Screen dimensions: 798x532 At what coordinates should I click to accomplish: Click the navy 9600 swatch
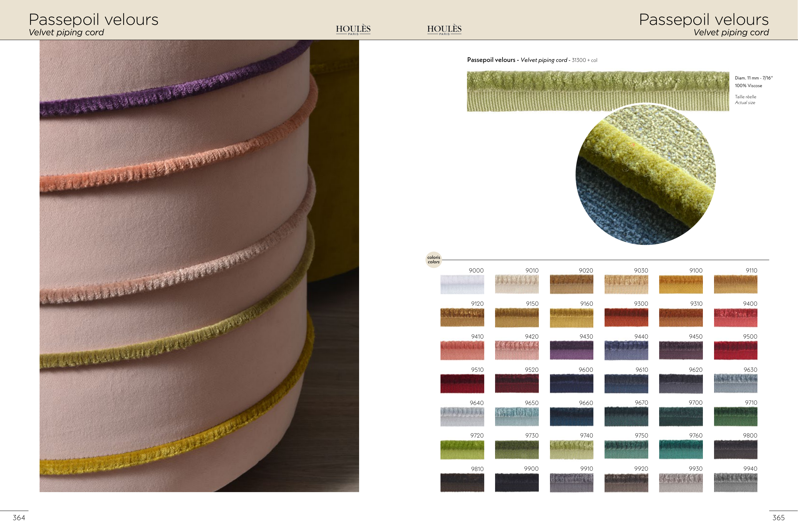(571, 384)
